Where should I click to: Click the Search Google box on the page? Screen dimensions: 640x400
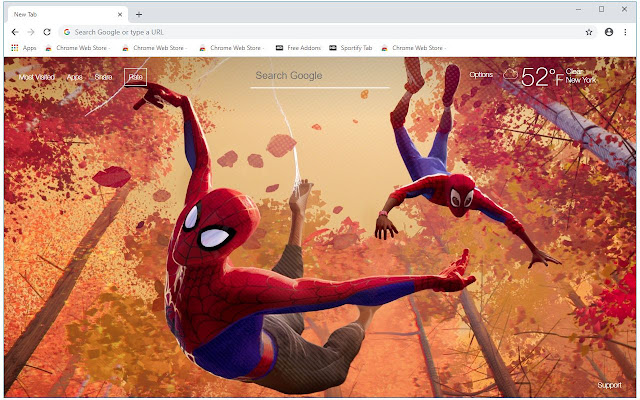click(320, 76)
